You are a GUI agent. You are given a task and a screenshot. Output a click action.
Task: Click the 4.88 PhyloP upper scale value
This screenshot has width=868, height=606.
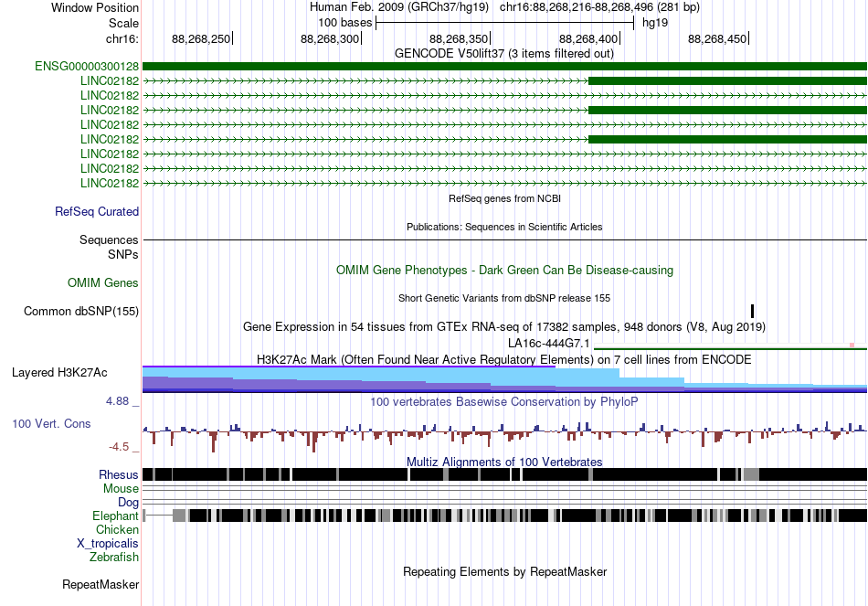pyautogui.click(x=117, y=401)
